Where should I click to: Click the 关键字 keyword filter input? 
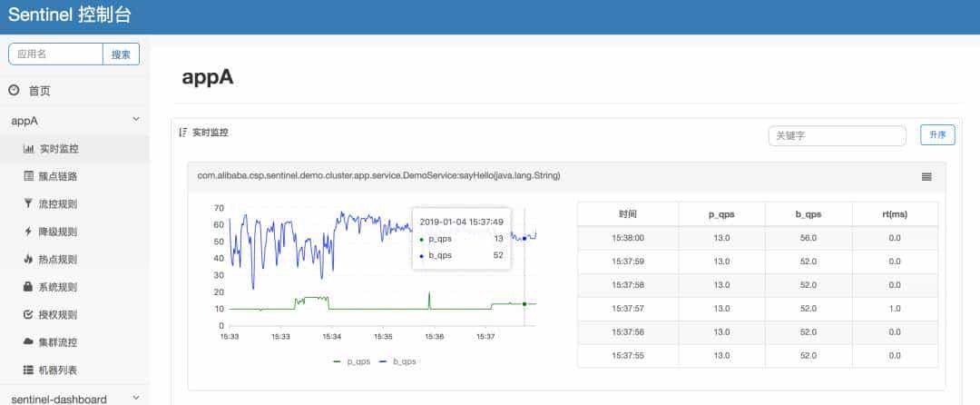837,135
